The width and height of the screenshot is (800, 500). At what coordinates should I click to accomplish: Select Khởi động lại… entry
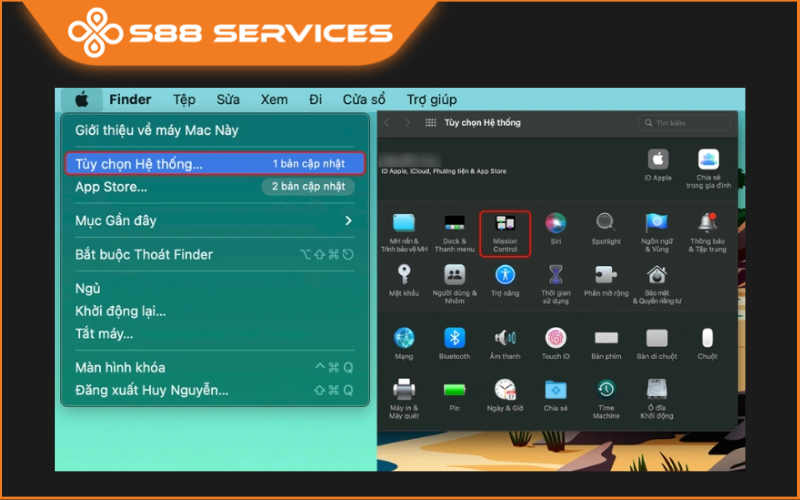pos(215,311)
